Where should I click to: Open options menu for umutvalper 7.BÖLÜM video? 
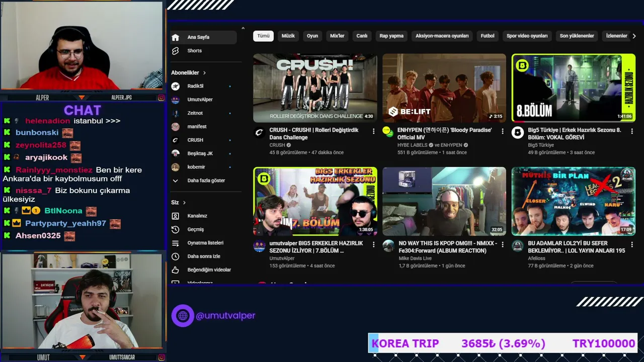[x=373, y=244]
